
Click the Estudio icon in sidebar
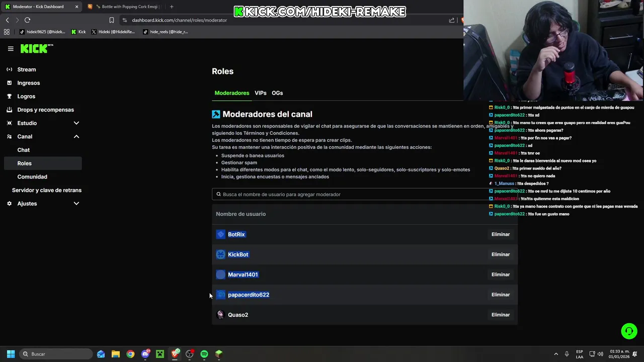(x=9, y=123)
